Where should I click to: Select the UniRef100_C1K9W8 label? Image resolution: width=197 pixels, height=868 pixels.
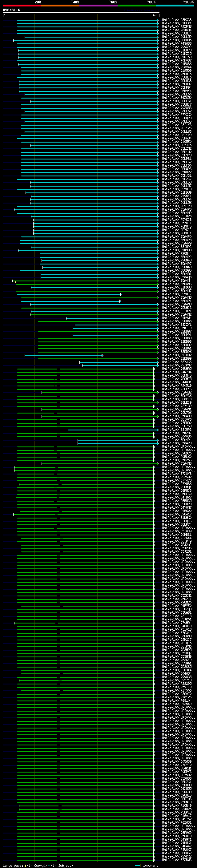click(x=176, y=287)
